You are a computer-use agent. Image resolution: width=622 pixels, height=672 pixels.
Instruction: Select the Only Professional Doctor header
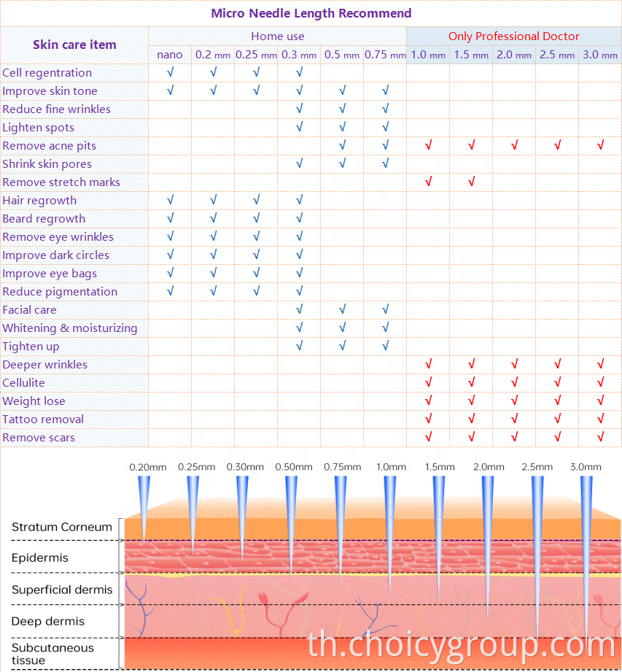coord(513,36)
